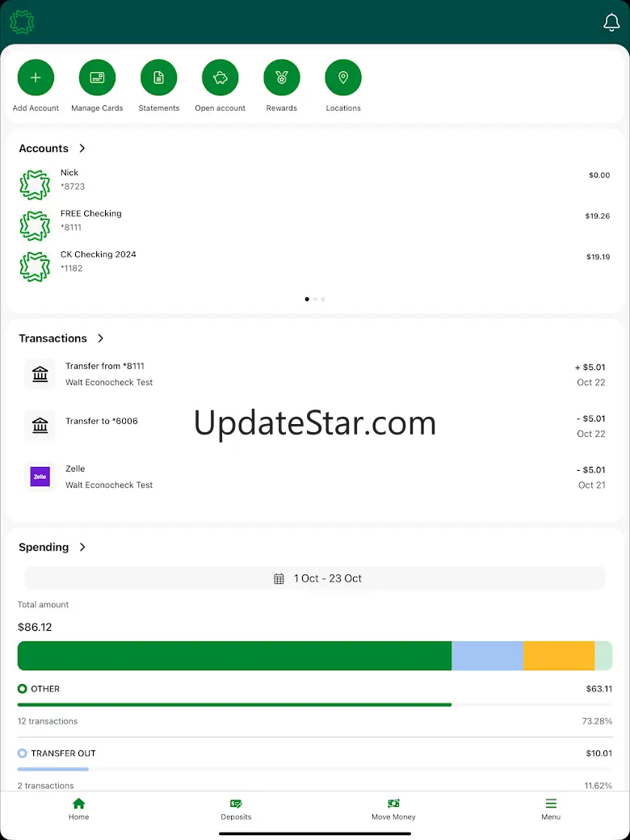Tap the $86.12 total amount

tap(35, 627)
